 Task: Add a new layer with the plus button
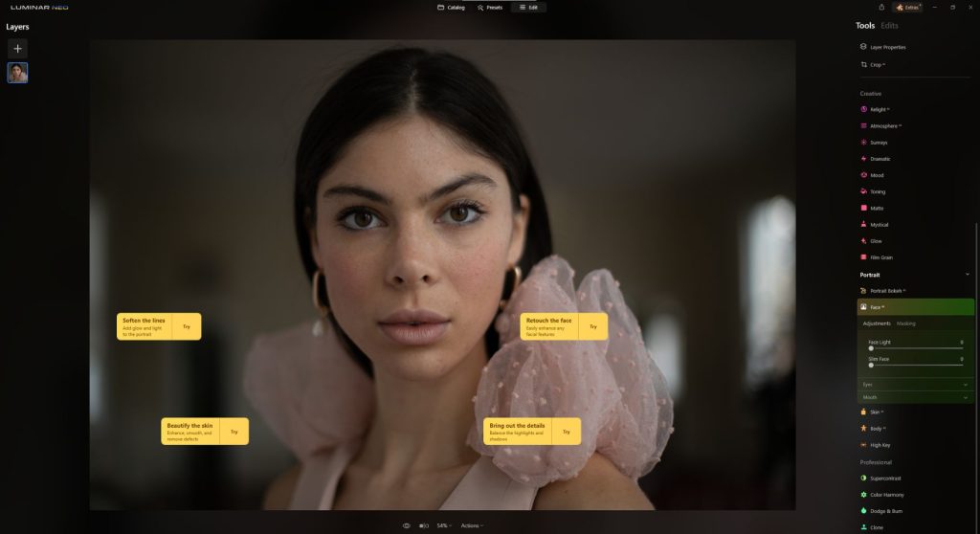tap(17, 49)
